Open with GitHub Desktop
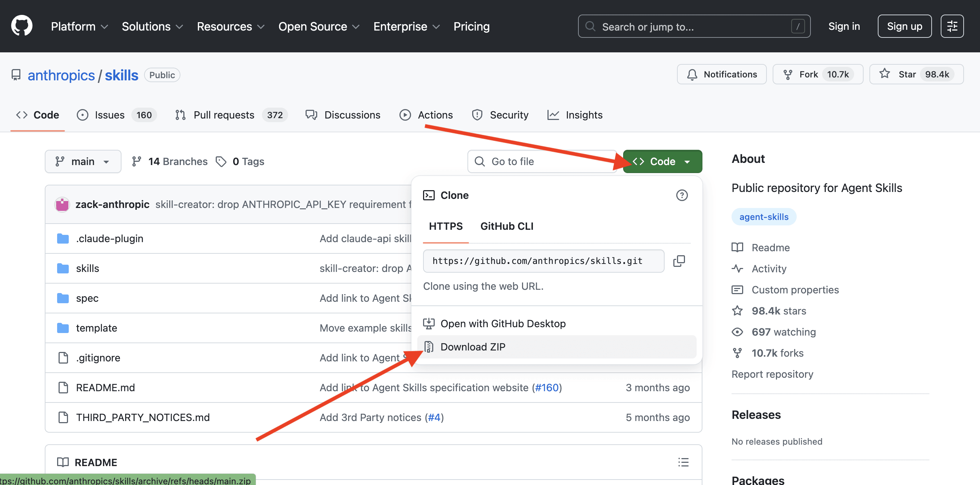The image size is (980, 485). point(503,324)
